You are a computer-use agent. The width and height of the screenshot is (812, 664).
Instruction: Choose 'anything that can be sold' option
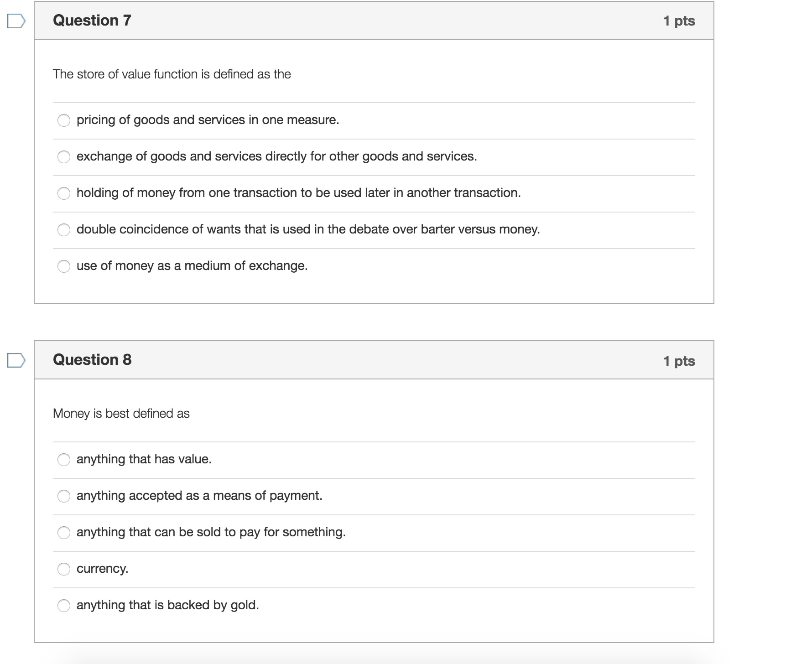(64, 533)
